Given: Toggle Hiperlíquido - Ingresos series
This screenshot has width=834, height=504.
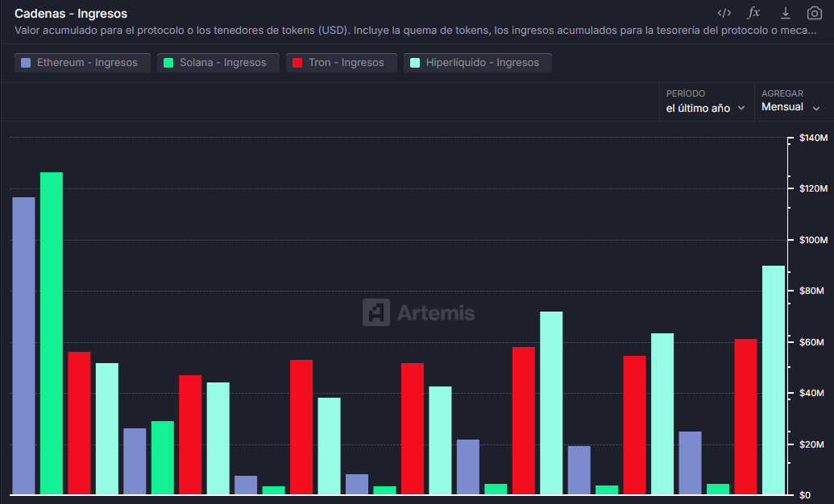Looking at the screenshot, I should tap(478, 63).
